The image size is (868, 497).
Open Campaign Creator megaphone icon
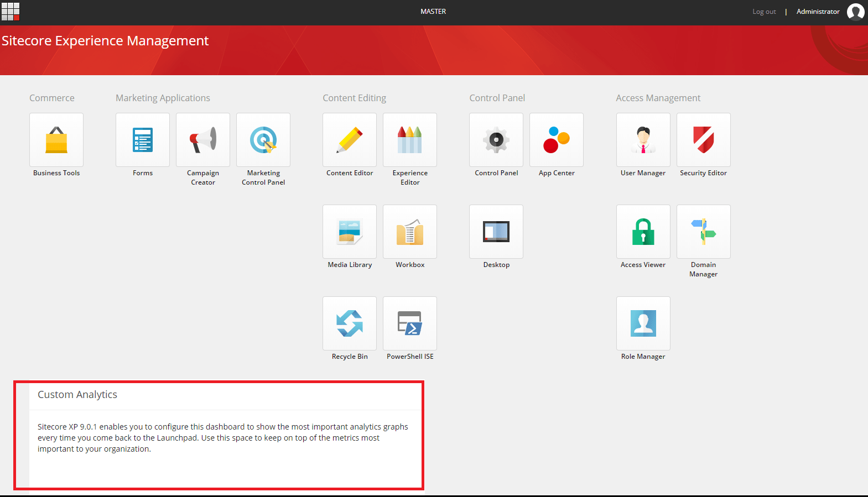coord(203,140)
